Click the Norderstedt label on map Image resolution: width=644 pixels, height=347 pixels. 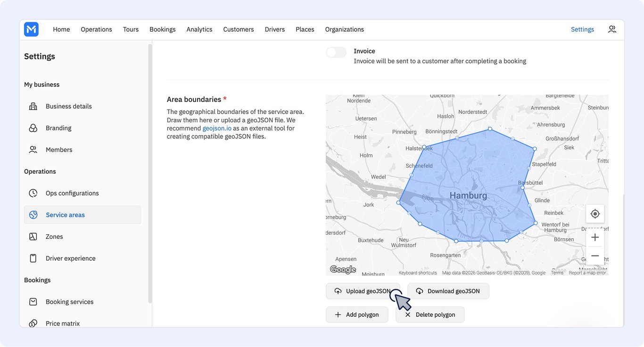coord(473,112)
